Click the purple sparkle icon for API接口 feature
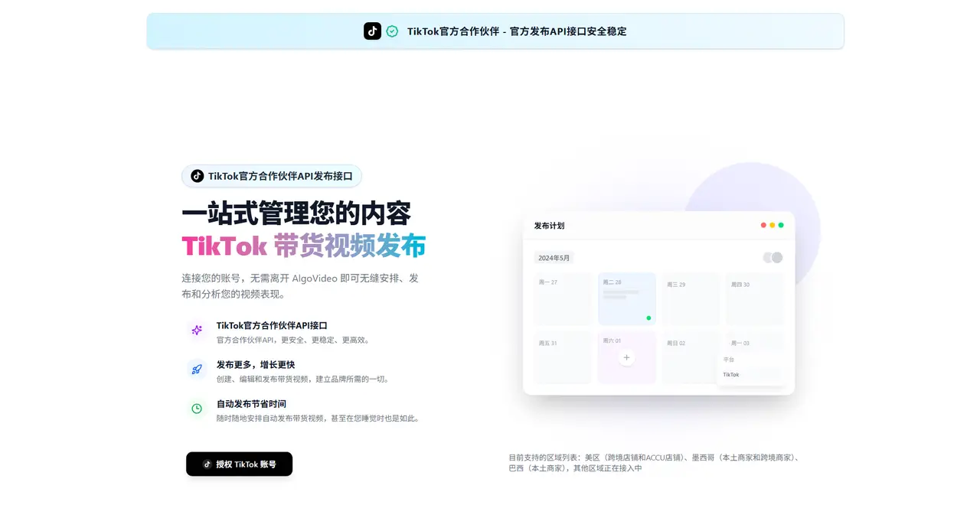The image size is (980, 531). (197, 331)
